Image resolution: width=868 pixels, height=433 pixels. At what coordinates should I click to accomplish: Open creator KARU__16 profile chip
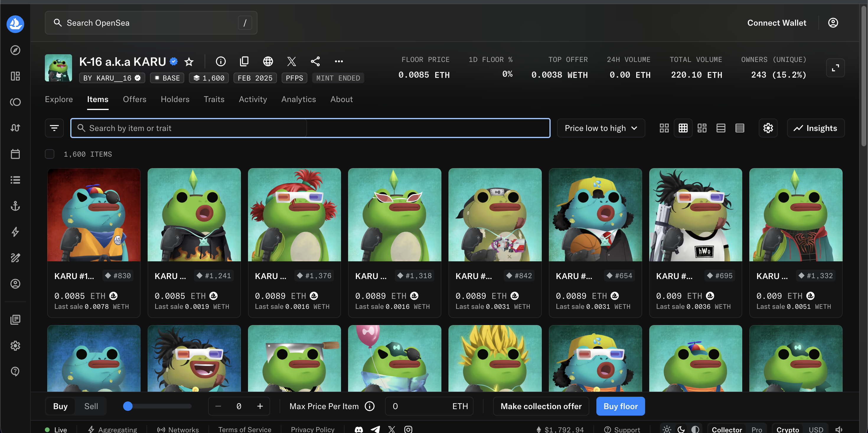[x=112, y=78]
